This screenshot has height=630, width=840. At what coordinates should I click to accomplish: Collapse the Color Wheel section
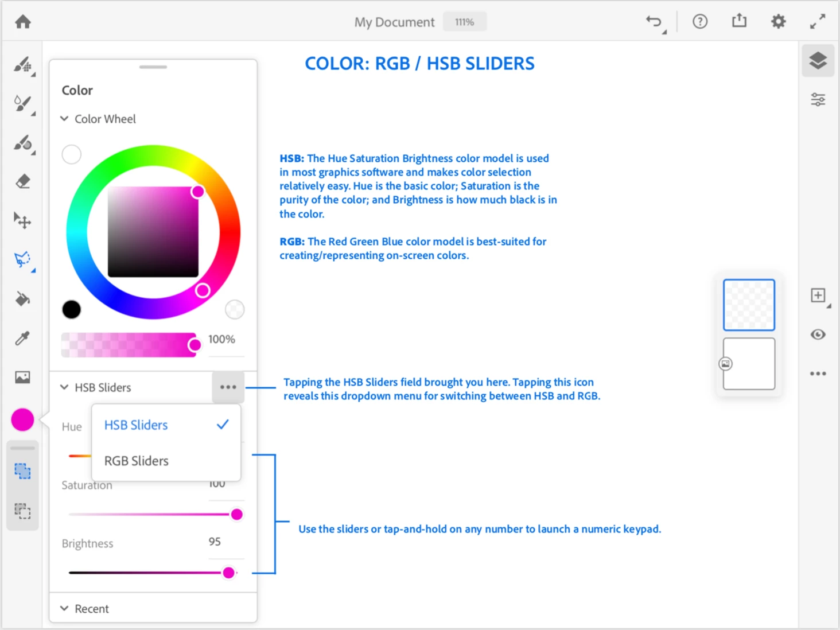[64, 119]
